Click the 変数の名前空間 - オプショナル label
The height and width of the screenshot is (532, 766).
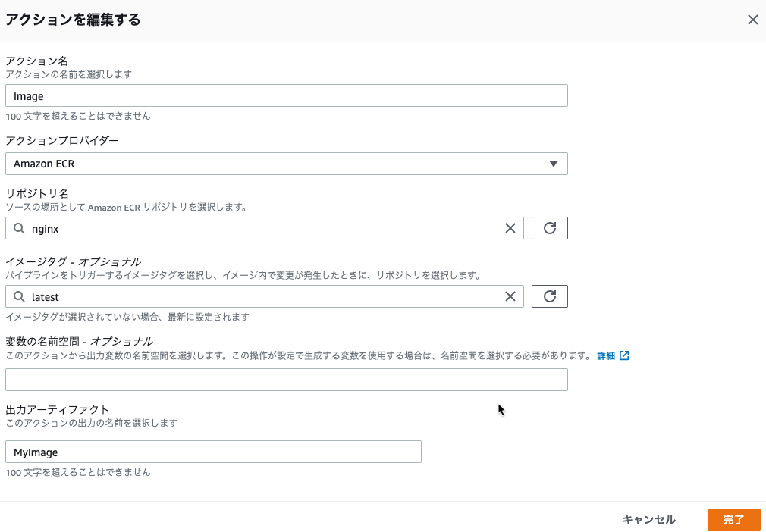click(x=79, y=341)
